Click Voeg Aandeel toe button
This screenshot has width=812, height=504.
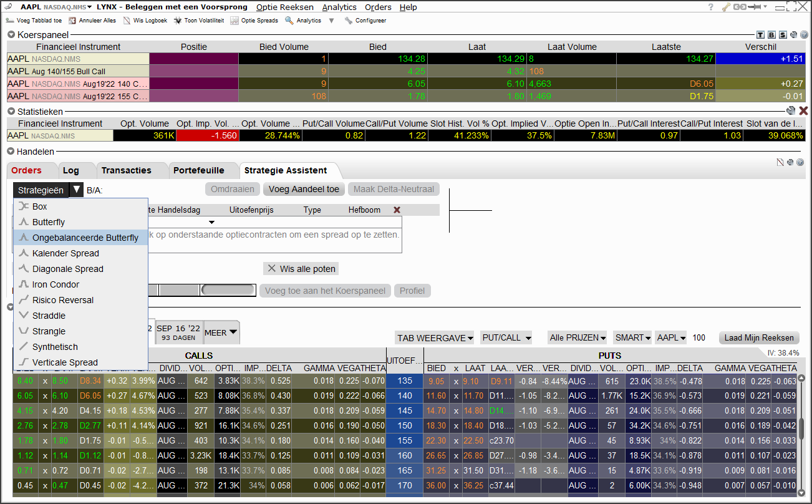tap(304, 189)
